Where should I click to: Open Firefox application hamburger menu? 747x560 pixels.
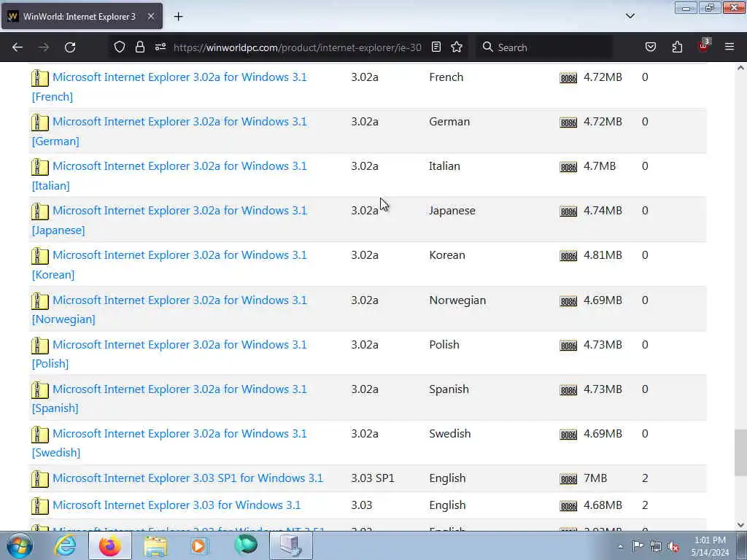[729, 47]
